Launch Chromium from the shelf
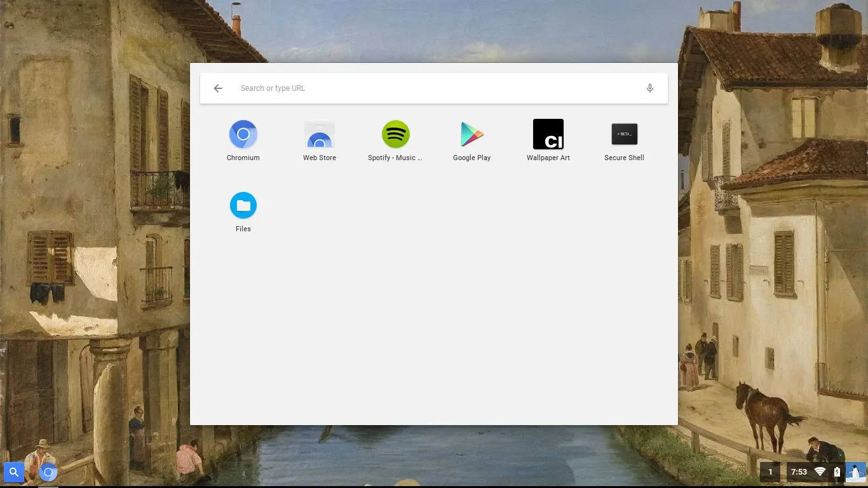 coord(48,472)
